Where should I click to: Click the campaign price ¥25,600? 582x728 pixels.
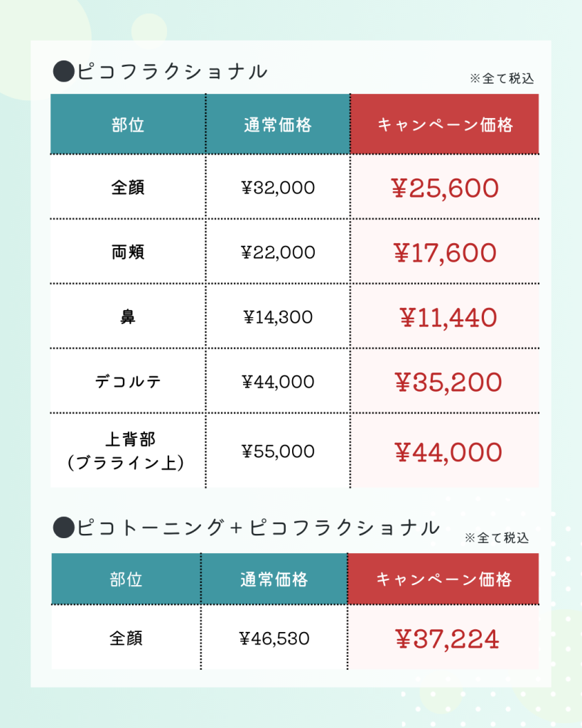(x=445, y=188)
